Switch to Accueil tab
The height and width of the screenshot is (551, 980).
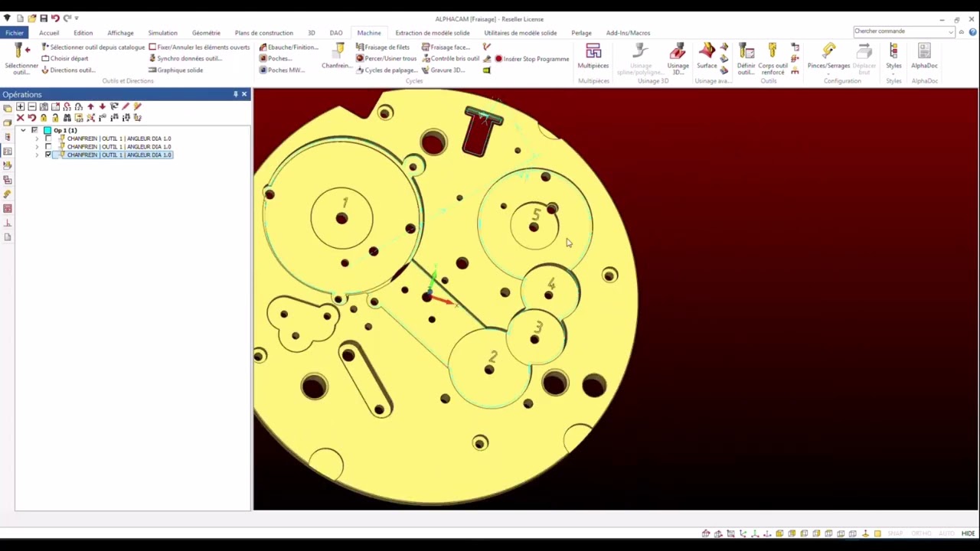49,33
